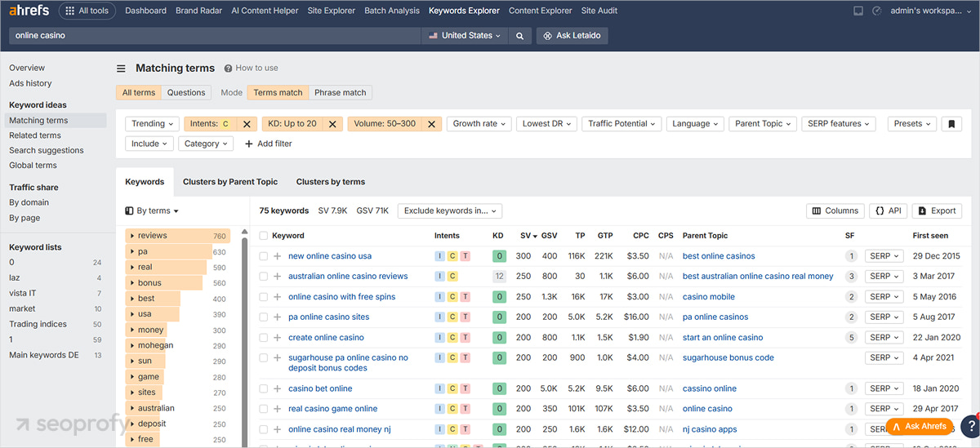Add 'new online casino usa' with plus icon
The width and height of the screenshot is (980, 448).
tap(278, 256)
